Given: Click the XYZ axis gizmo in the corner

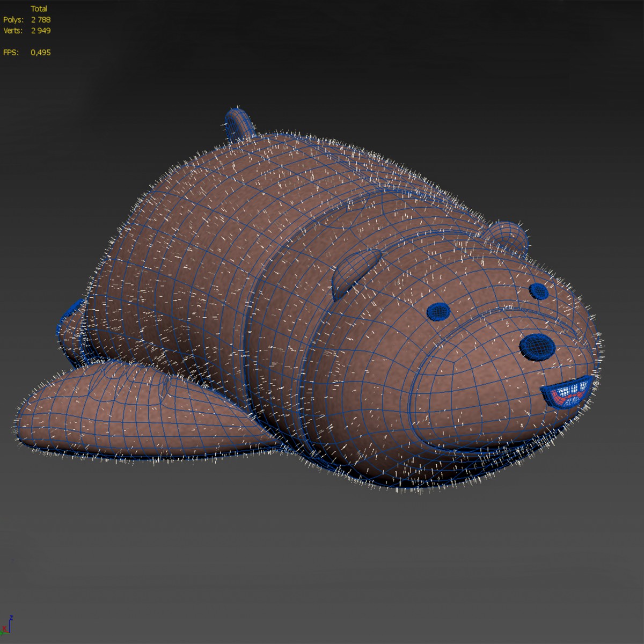Looking at the screenshot, I should point(8,626).
